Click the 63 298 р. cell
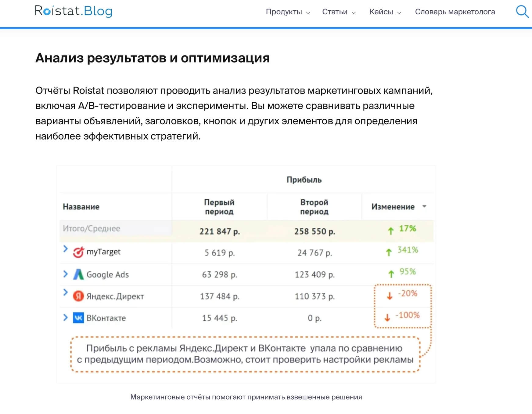 (220, 274)
